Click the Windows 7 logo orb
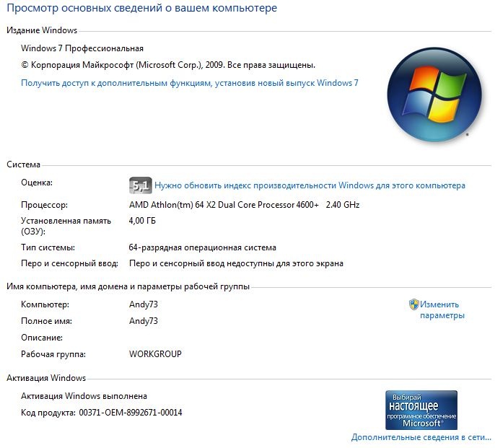Viewport: 495px width, 448px height. 434,95
